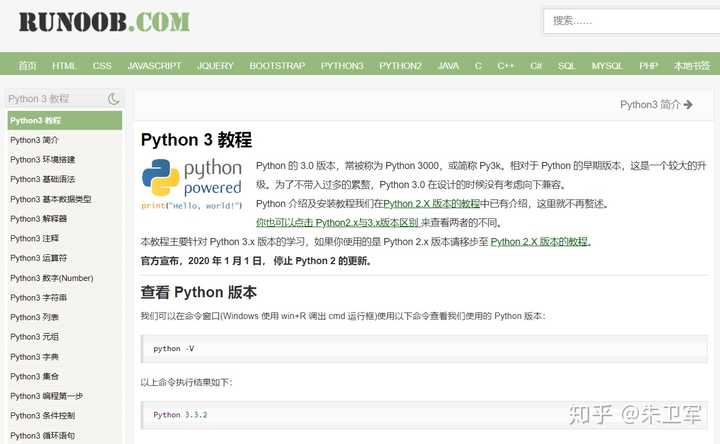
Task: Click bold 停止 Python 2 的更新 notice
Action: (322, 261)
